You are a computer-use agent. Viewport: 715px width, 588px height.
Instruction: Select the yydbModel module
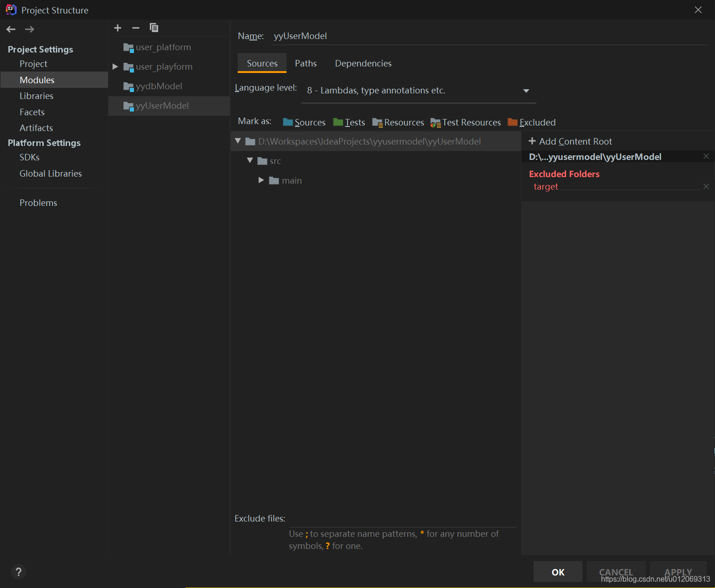point(169,86)
